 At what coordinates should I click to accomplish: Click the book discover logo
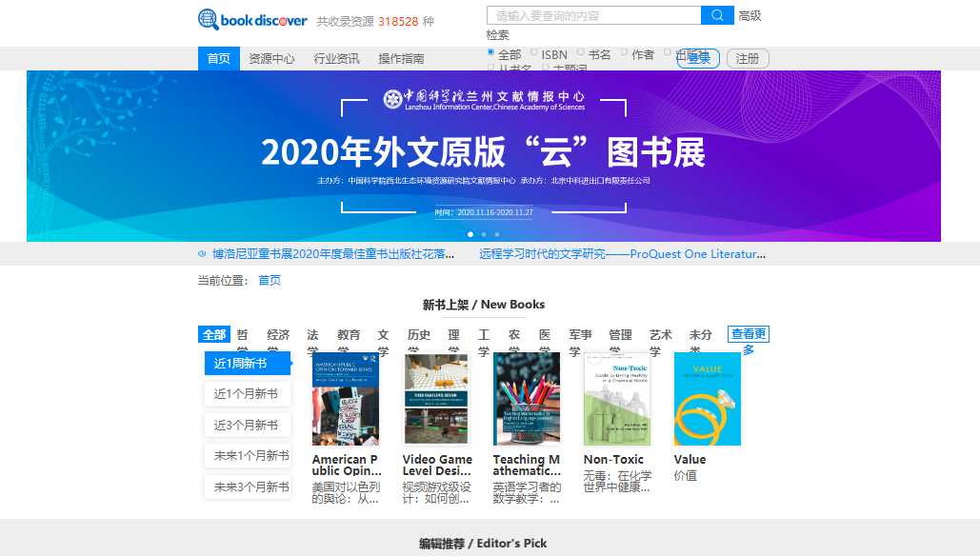point(252,20)
